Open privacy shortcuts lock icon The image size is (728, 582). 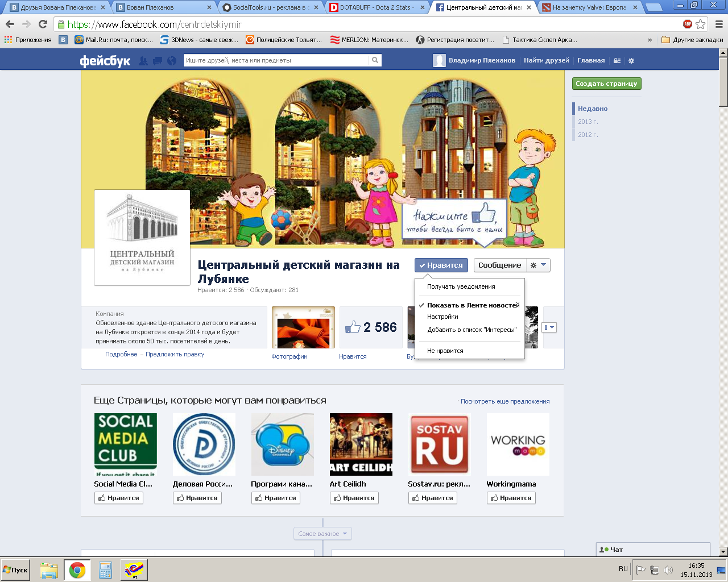(617, 61)
